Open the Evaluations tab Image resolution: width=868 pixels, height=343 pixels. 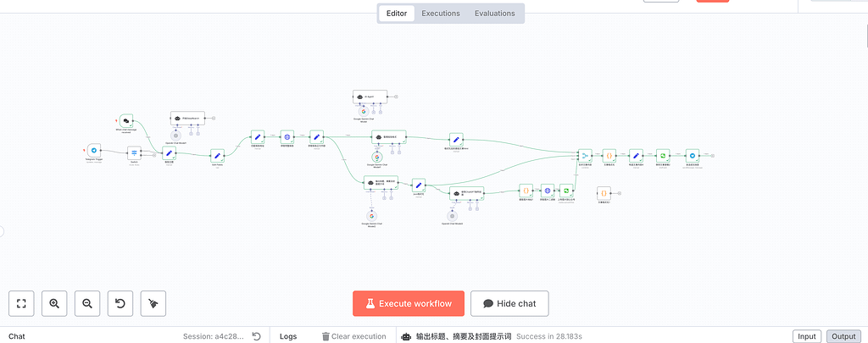click(x=495, y=14)
